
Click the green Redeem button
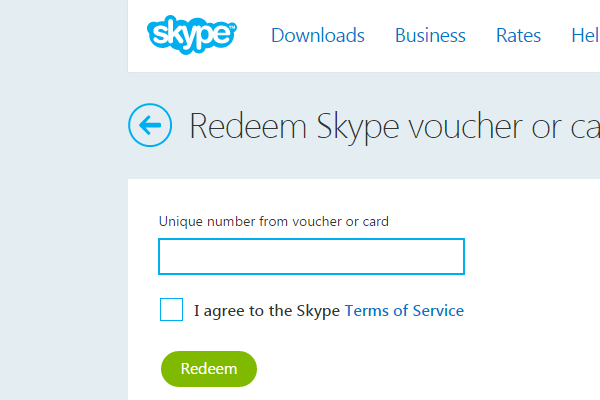click(x=209, y=369)
